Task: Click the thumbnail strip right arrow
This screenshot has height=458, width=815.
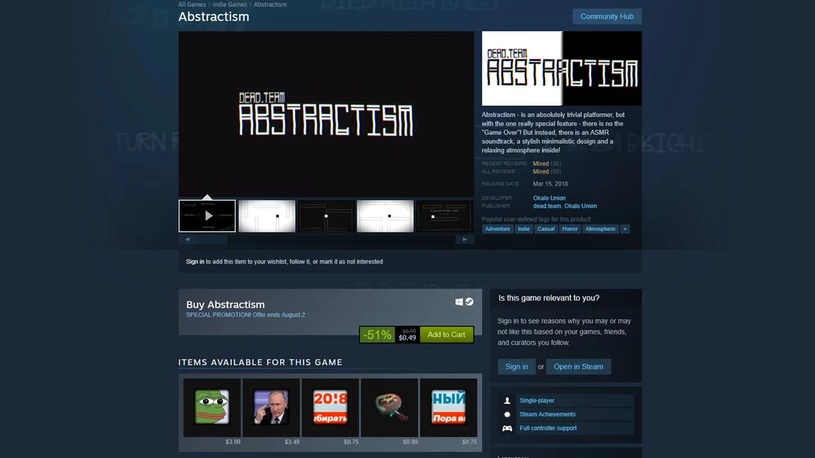Action: tap(465, 239)
